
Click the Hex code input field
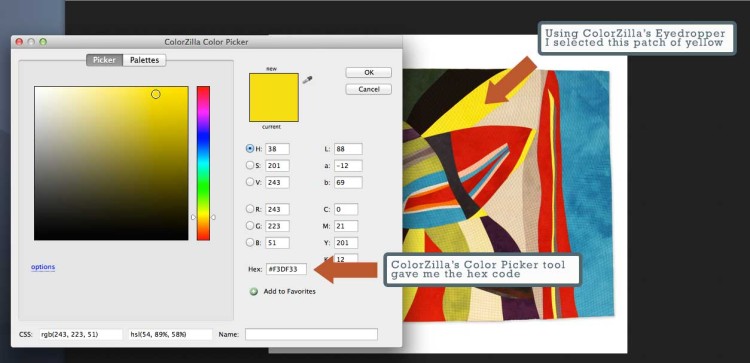[x=287, y=269]
